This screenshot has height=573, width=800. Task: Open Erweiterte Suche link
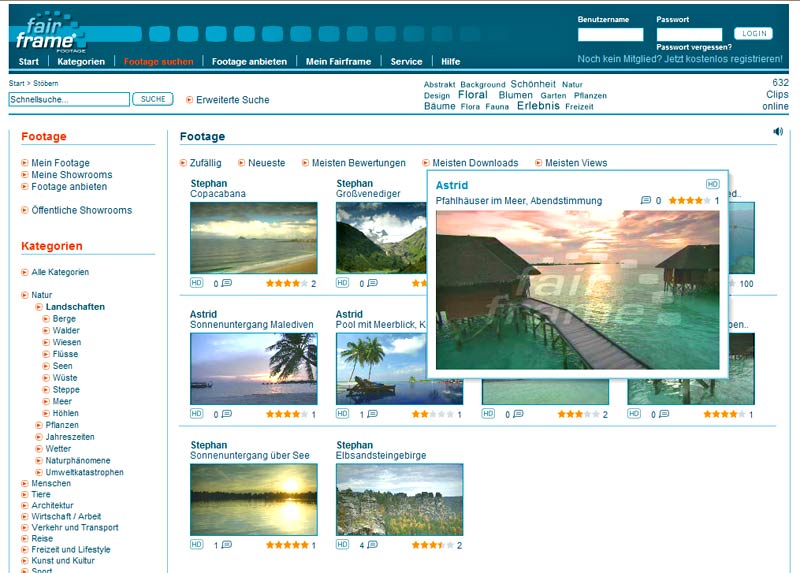pos(232,100)
